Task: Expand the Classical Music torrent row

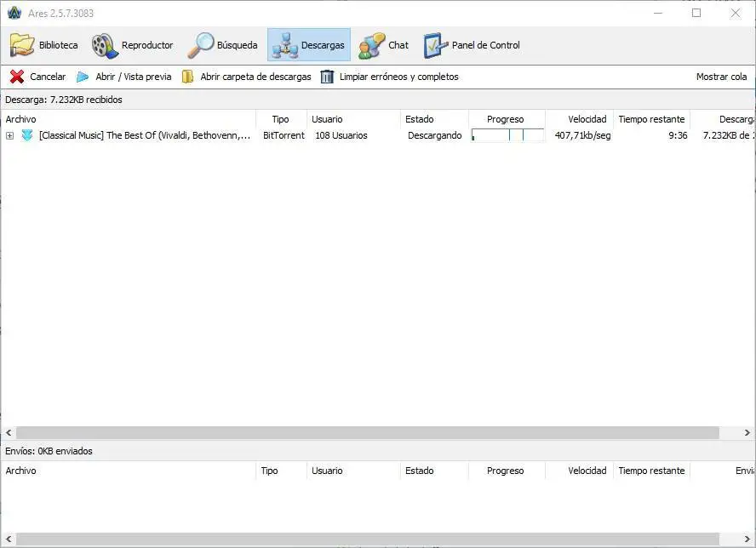Action: (9, 136)
